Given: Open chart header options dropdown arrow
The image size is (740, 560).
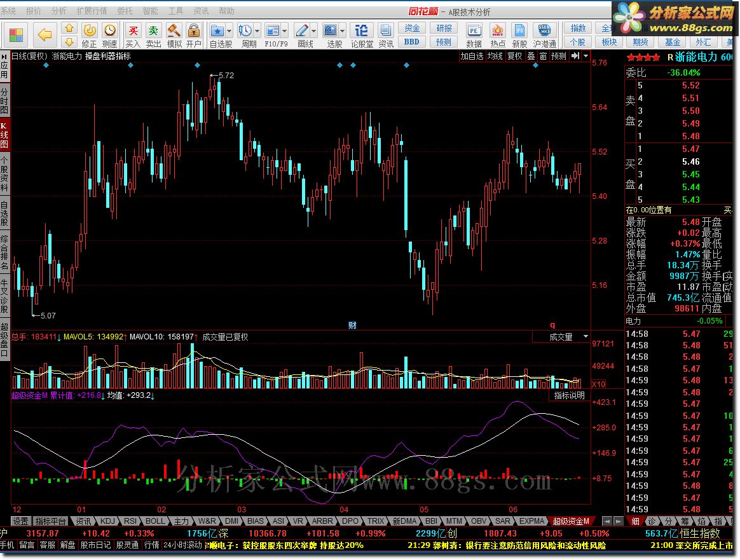Looking at the screenshot, I should (586, 56).
